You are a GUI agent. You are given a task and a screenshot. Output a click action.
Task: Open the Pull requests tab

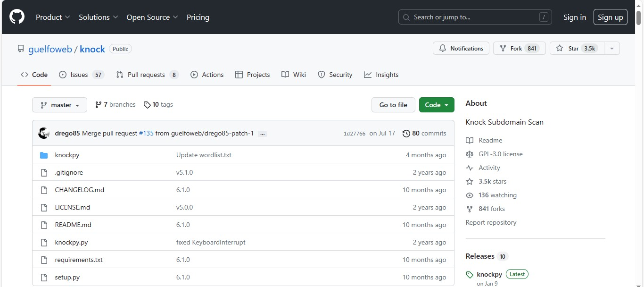142,75
